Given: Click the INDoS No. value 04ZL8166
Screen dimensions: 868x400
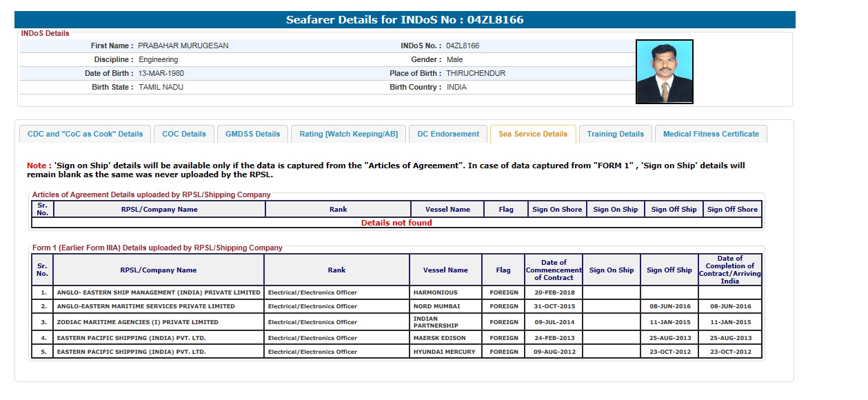Looking at the screenshot, I should (x=463, y=46).
